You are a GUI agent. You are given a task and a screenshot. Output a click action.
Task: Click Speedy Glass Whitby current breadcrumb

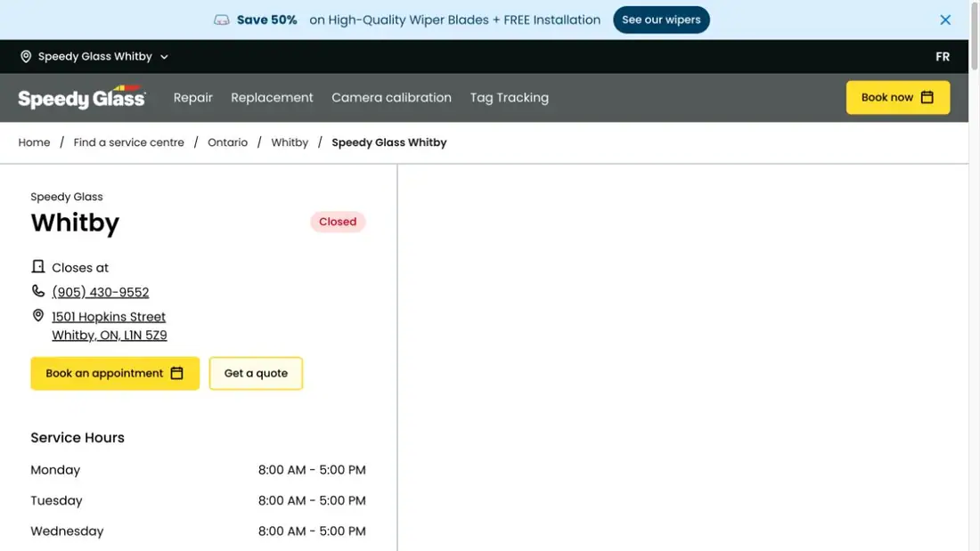coord(389,142)
